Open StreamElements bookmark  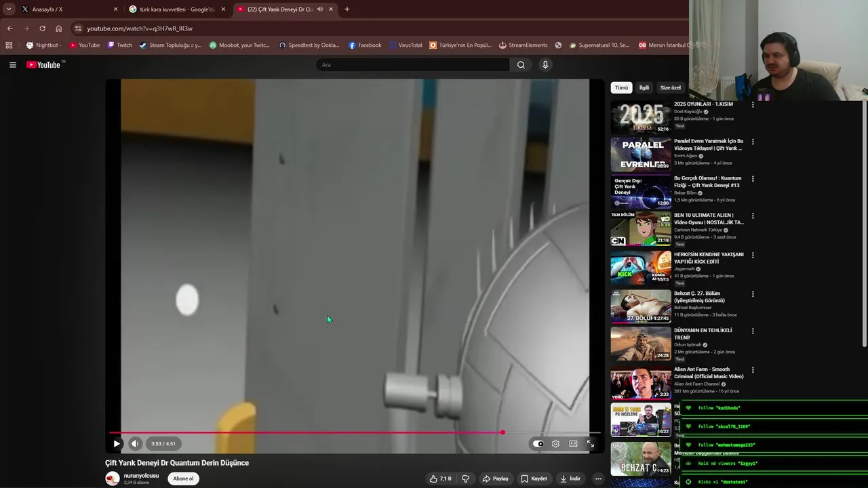(523, 45)
